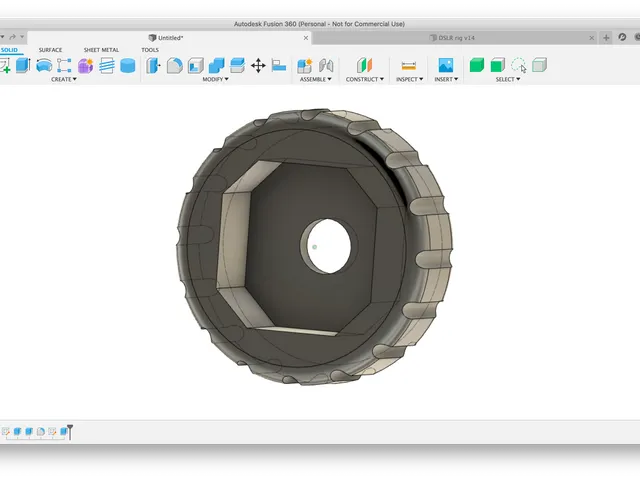
Task: Open the purple Create Form tool
Action: pos(85,65)
